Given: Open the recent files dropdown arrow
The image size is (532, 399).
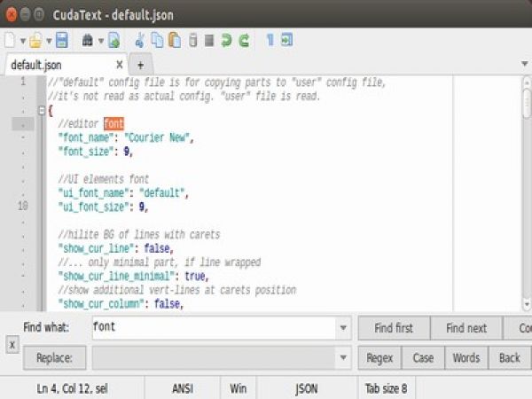Looking at the screenshot, I should coord(49,42).
